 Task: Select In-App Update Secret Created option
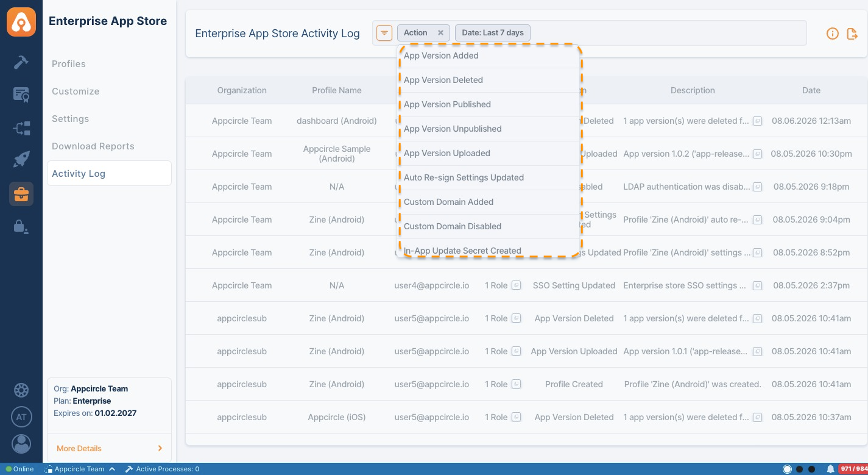coord(488,249)
